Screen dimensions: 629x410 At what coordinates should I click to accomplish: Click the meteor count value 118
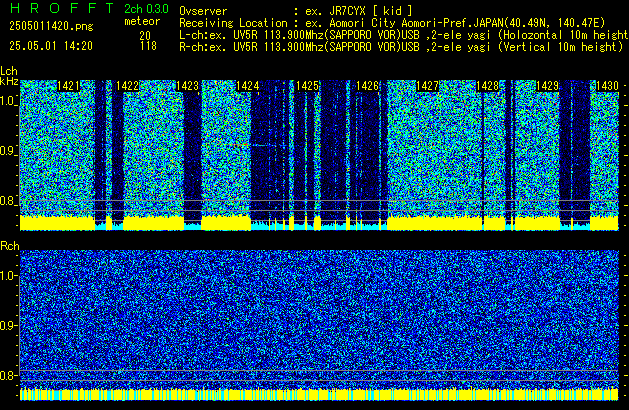pyautogui.click(x=148, y=46)
